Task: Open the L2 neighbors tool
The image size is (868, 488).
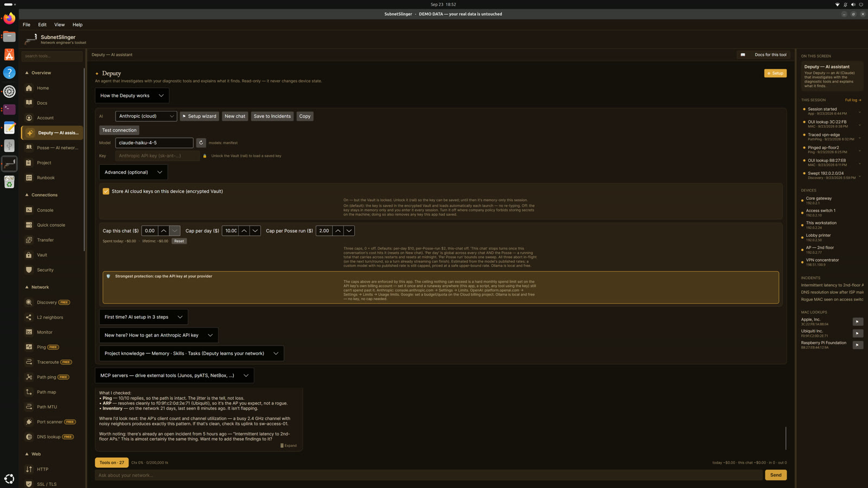Action: 52,317
